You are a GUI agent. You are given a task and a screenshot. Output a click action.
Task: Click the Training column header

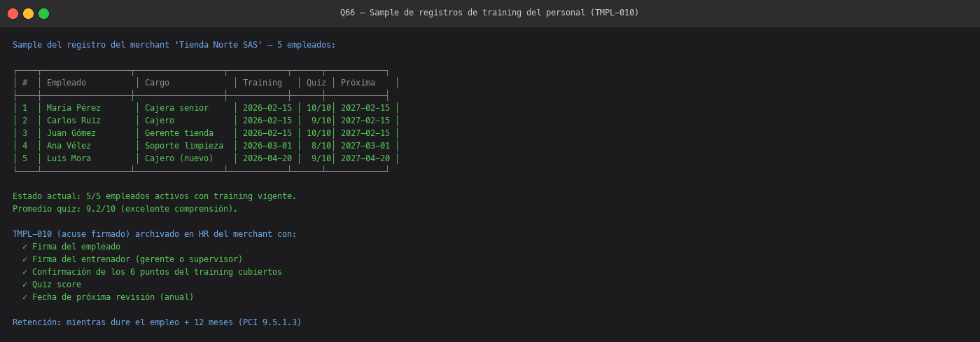coord(262,83)
